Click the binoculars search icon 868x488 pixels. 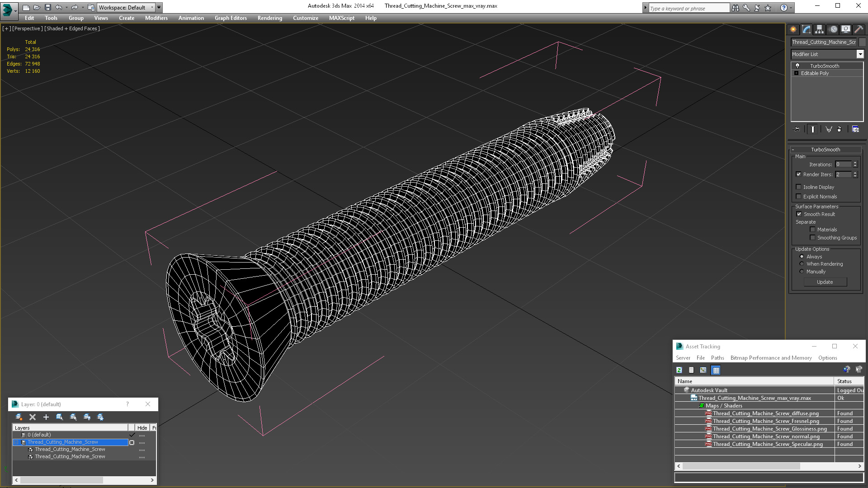pyautogui.click(x=736, y=8)
